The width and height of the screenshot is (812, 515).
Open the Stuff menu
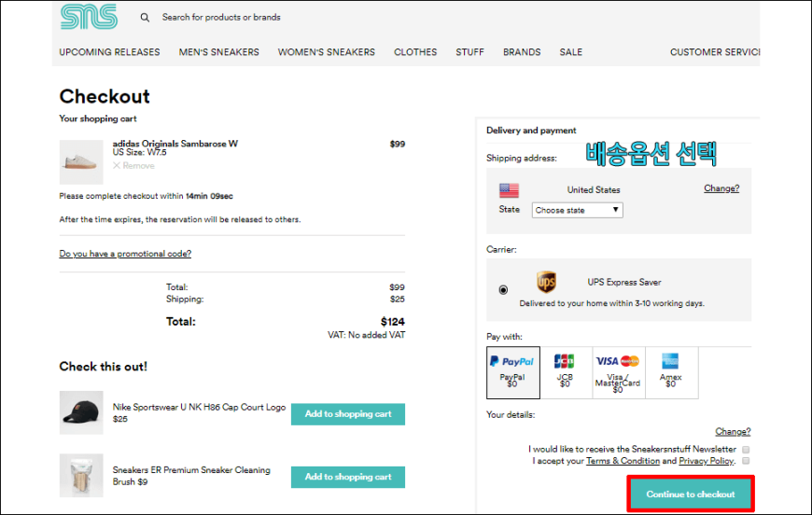coord(469,52)
